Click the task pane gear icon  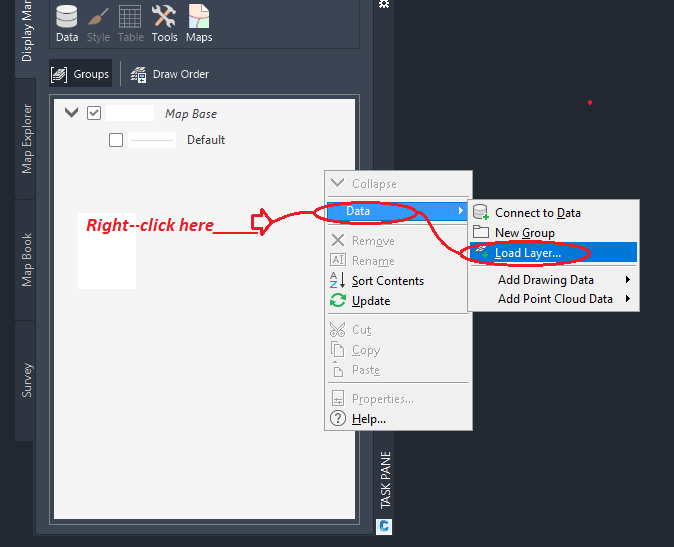pos(384,4)
